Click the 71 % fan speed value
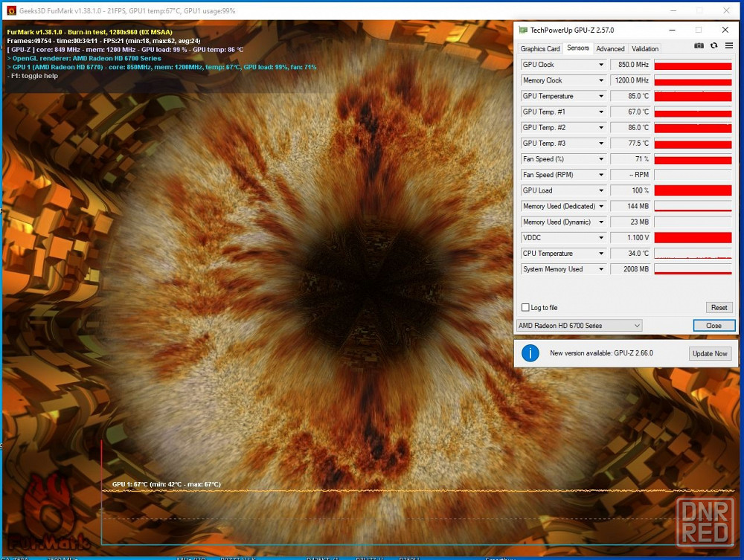Image resolution: width=744 pixels, height=560 pixels. [630, 159]
